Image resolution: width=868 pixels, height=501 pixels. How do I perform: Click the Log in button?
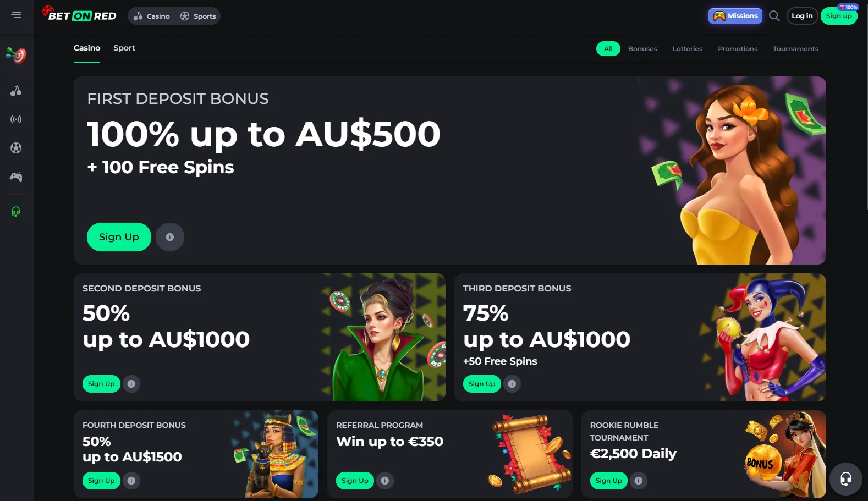pos(802,16)
